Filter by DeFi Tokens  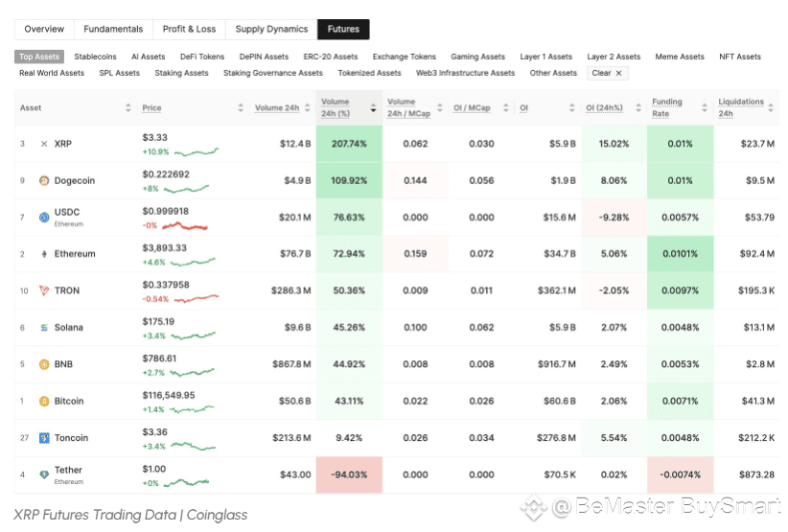[202, 57]
